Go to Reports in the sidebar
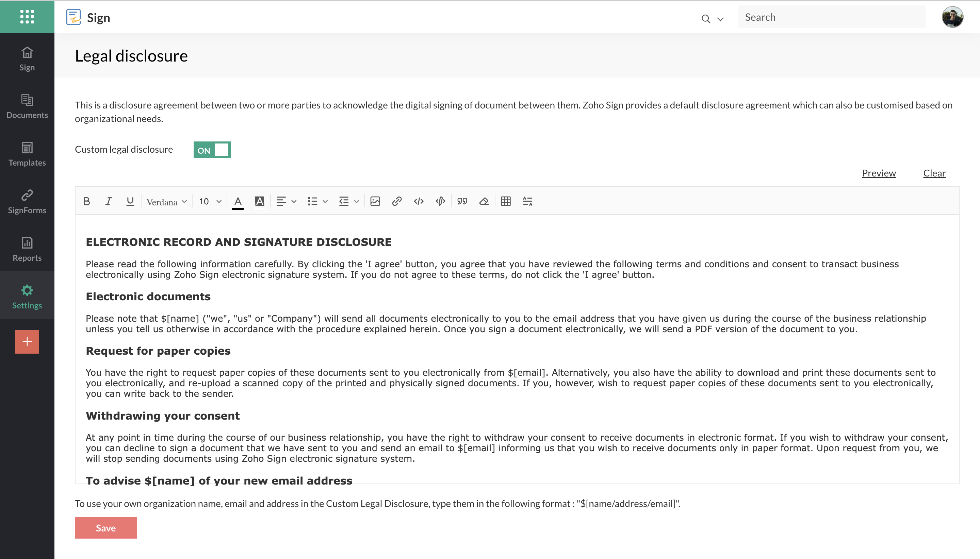The width and height of the screenshot is (980, 559). pos(27,249)
